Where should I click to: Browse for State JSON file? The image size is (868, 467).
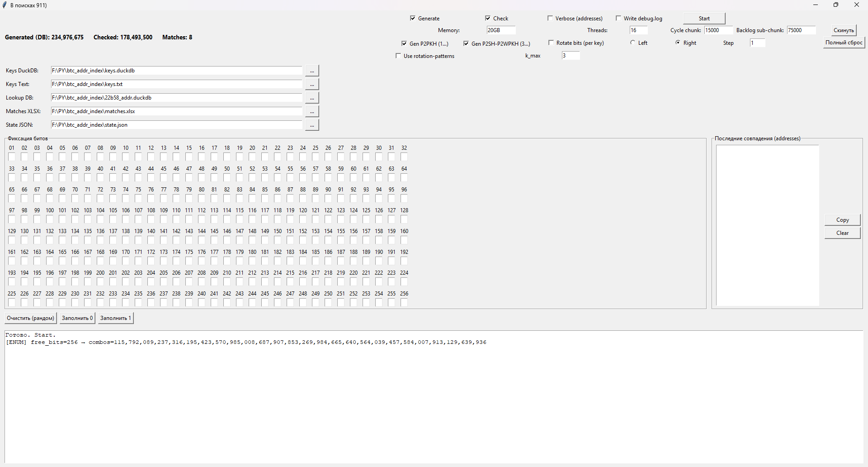312,125
